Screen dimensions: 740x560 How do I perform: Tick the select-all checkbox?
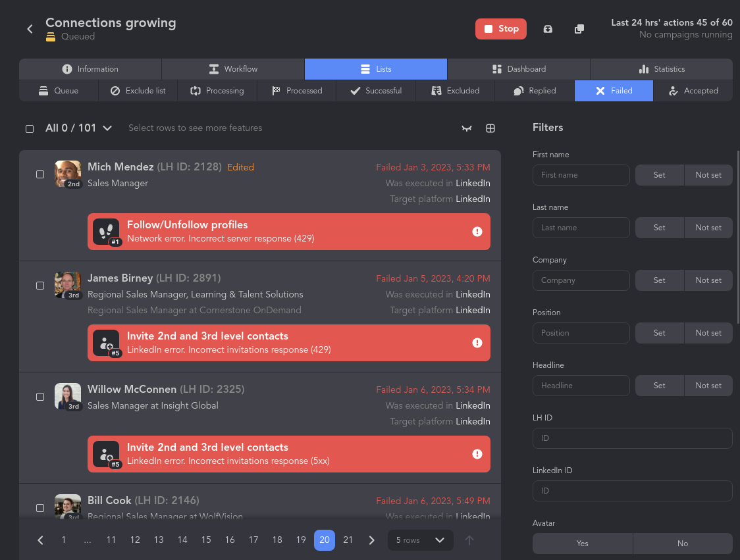pos(30,129)
